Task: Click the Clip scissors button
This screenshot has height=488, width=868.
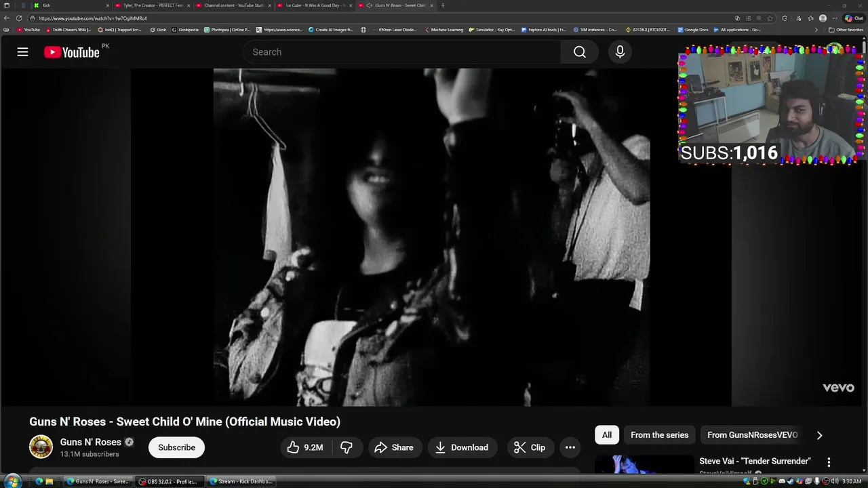Action: (530, 447)
